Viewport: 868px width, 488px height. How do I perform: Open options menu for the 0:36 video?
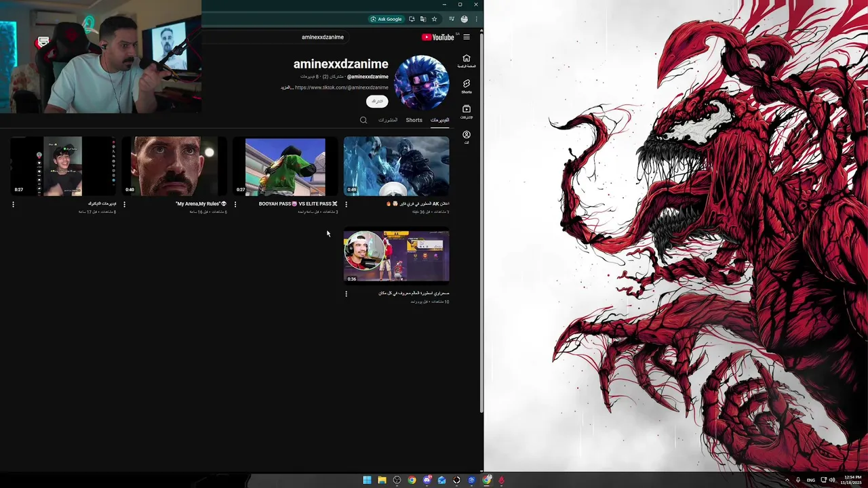(x=346, y=294)
